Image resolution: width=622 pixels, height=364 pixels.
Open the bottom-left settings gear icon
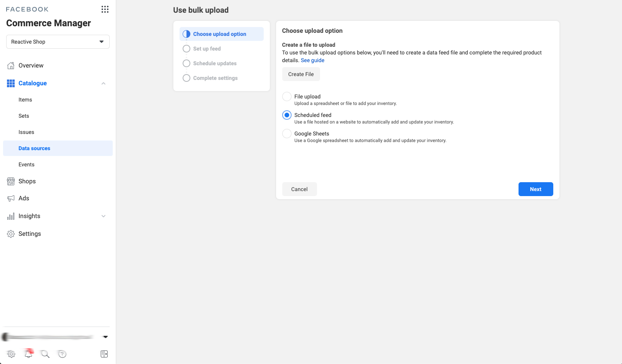click(x=11, y=354)
